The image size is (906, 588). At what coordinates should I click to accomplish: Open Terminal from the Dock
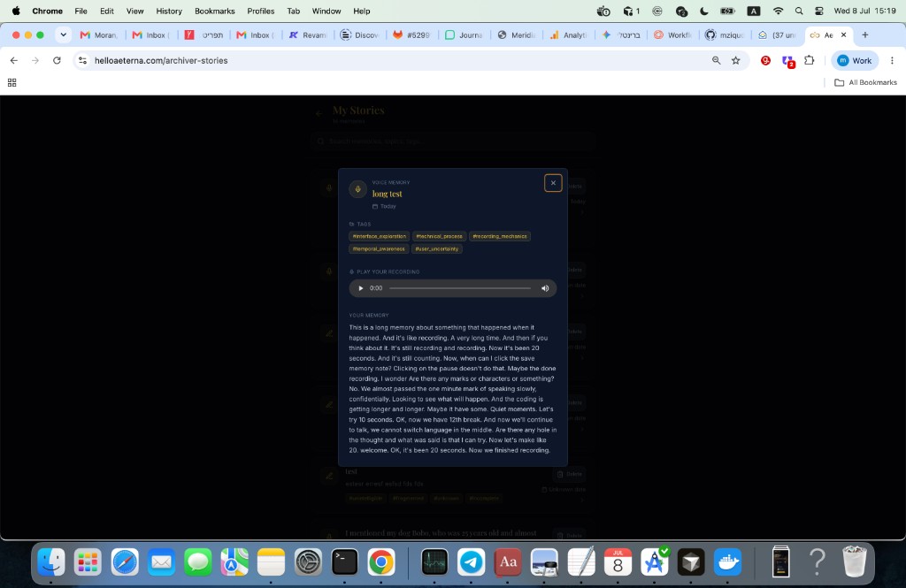(x=344, y=562)
